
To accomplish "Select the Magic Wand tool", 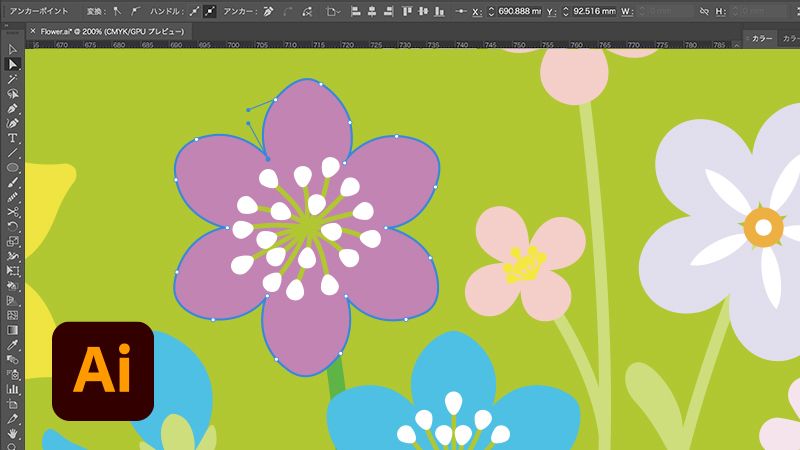I will pyautogui.click(x=13, y=79).
